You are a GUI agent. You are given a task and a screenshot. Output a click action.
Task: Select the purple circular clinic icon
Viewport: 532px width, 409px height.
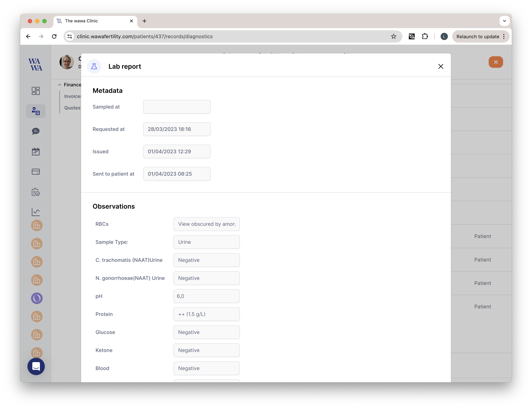37,298
